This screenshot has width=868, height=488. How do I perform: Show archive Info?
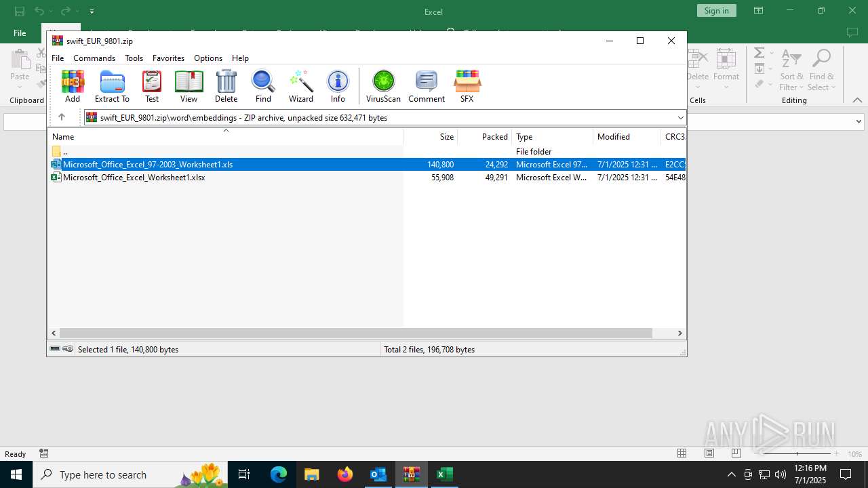pyautogui.click(x=338, y=86)
